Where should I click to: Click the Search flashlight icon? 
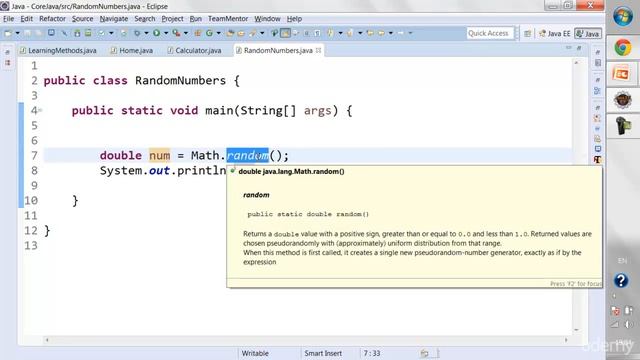pos(253,33)
